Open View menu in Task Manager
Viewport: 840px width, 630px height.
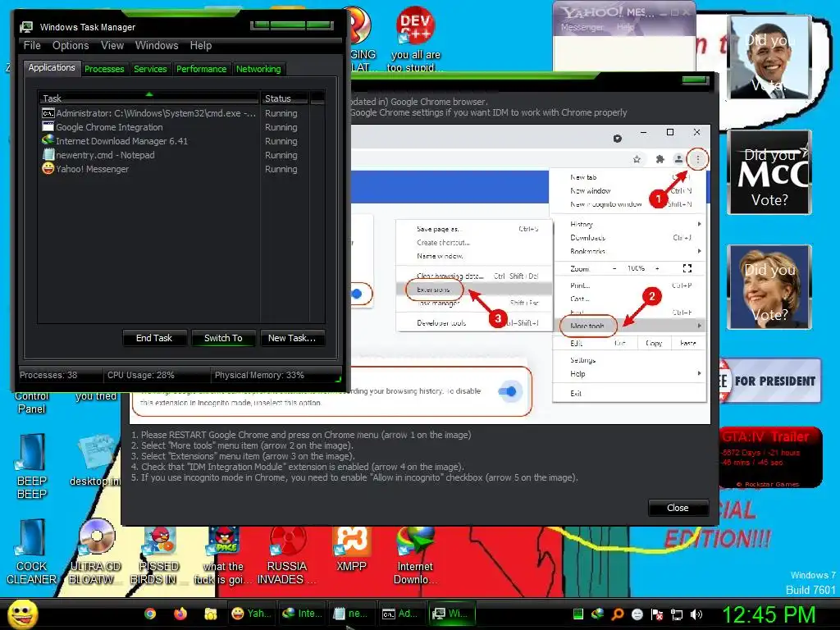112,46
